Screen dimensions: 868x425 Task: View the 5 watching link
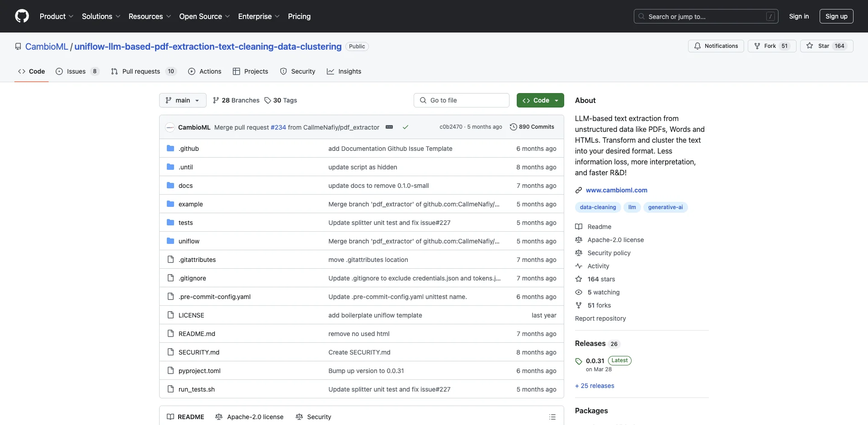pyautogui.click(x=597, y=292)
